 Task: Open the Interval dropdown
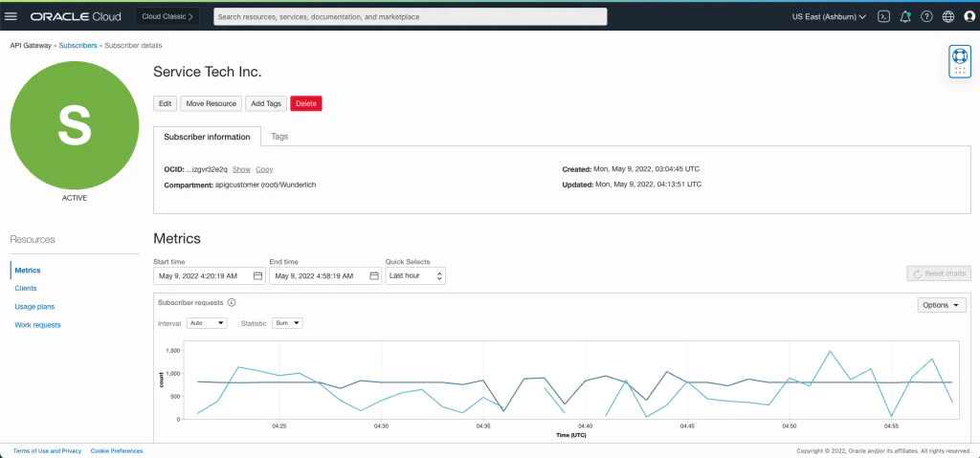click(x=207, y=323)
